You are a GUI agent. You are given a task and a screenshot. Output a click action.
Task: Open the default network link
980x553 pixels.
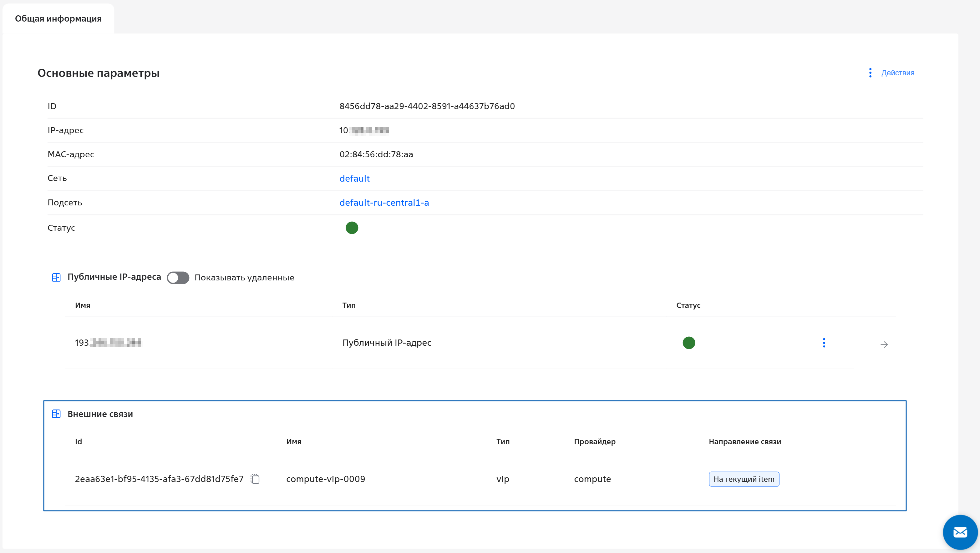[x=354, y=178]
